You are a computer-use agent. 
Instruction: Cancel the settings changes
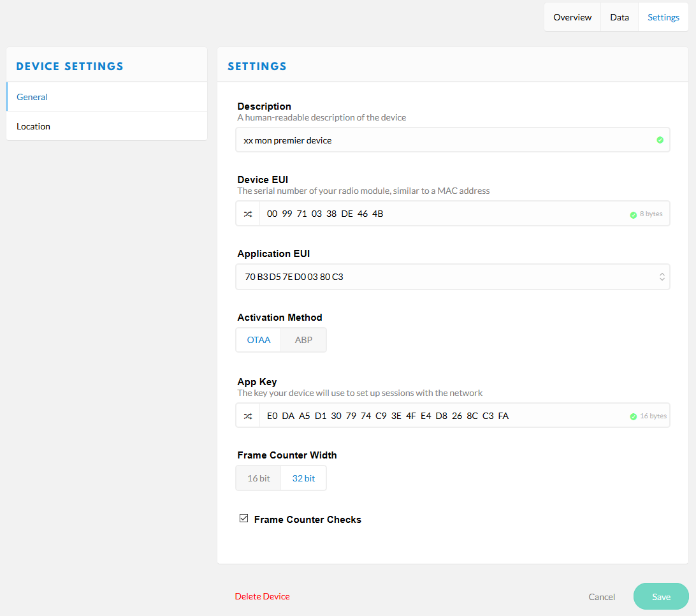pos(602,597)
